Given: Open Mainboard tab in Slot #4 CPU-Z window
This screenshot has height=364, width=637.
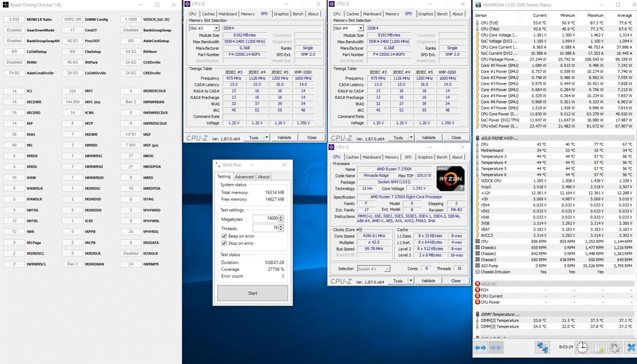Looking at the screenshot, I should point(372,14).
